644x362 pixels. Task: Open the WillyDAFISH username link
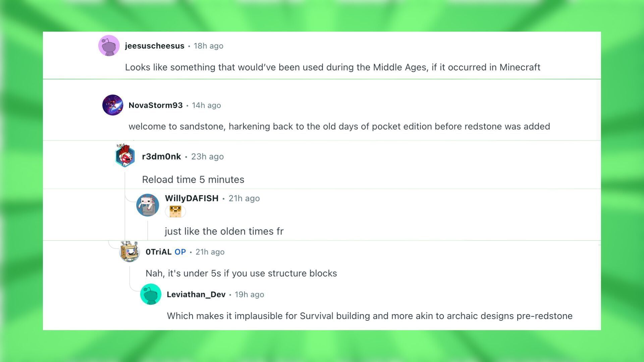192,198
